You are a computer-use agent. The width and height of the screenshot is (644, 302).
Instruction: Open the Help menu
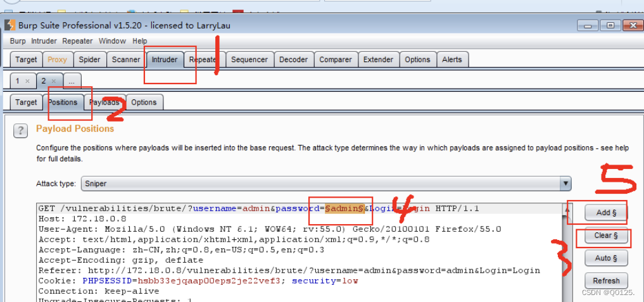[x=140, y=41]
